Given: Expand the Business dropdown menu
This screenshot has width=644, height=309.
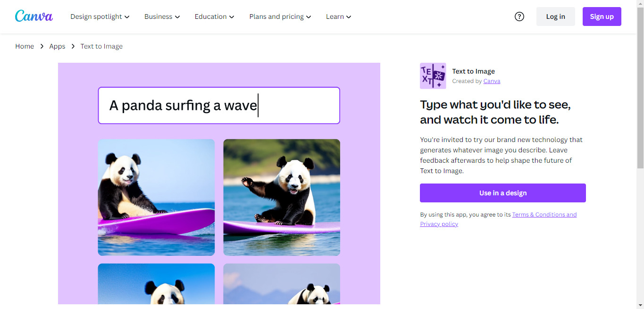Looking at the screenshot, I should [x=162, y=17].
